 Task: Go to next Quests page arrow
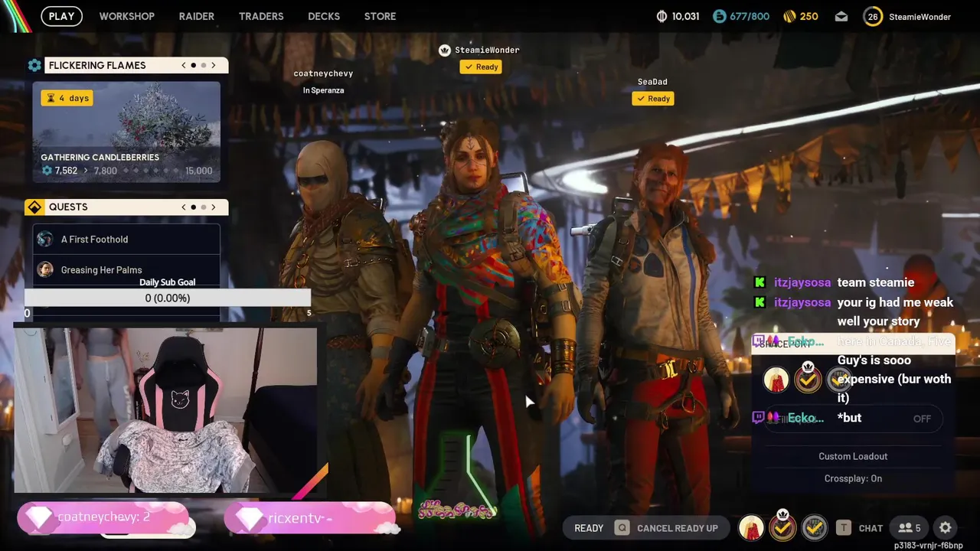pos(214,207)
